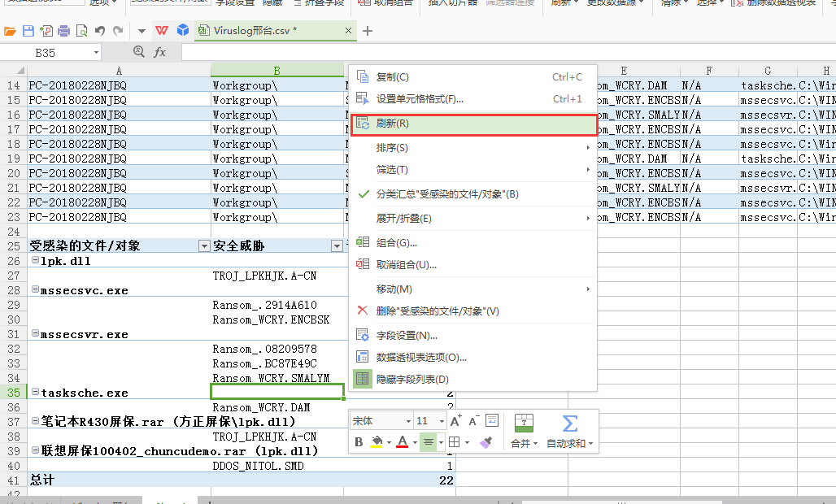Open print preview from the quick toolbar
This screenshot has width=836, height=504.
[x=81, y=31]
